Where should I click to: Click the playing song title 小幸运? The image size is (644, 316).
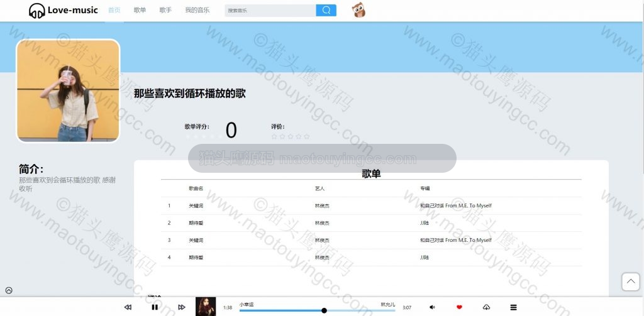coord(247,304)
